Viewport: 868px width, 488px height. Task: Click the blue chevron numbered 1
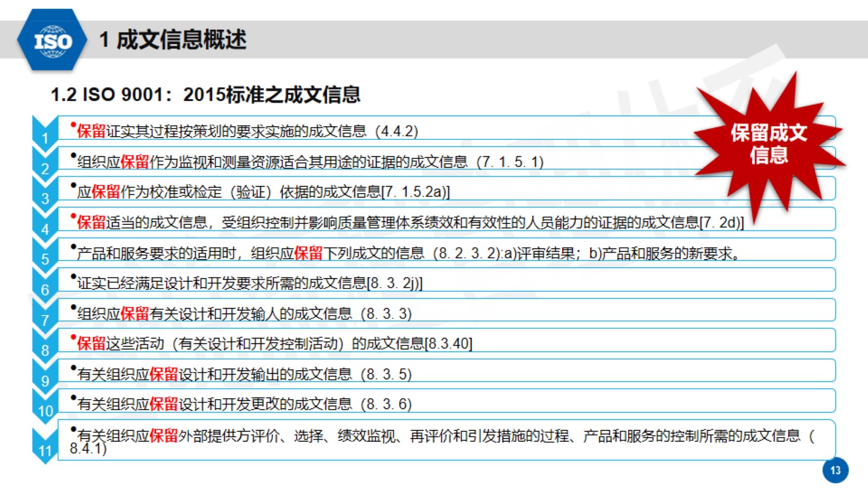45,132
